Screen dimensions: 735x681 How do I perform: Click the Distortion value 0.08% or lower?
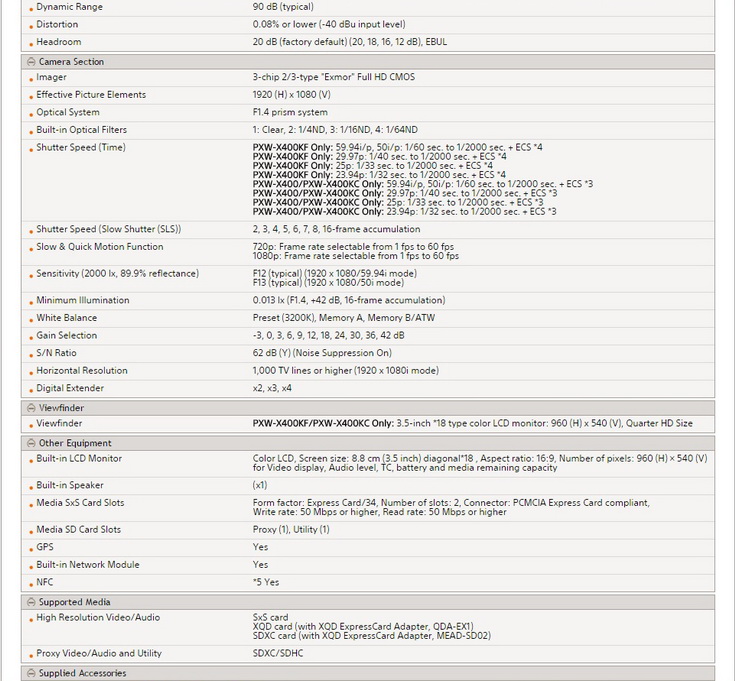pos(329,24)
